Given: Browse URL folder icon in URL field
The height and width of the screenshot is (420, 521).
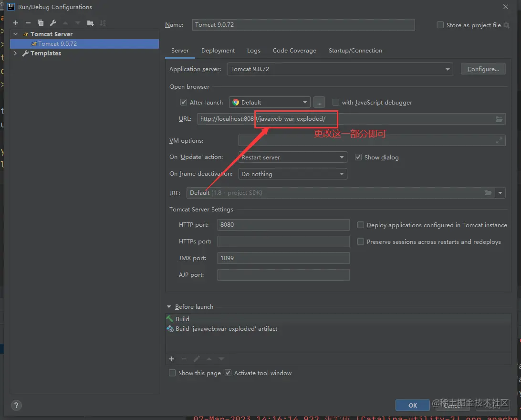Looking at the screenshot, I should 499,119.
